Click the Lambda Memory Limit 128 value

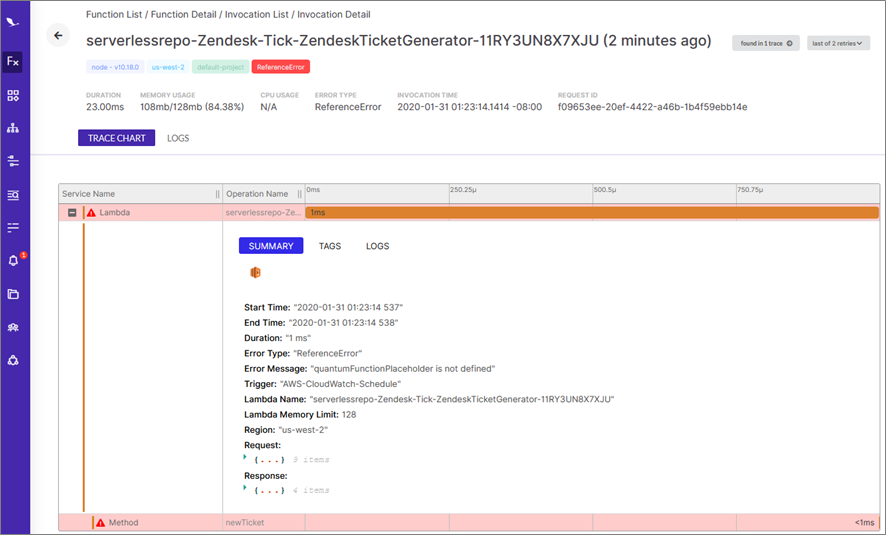tap(349, 414)
